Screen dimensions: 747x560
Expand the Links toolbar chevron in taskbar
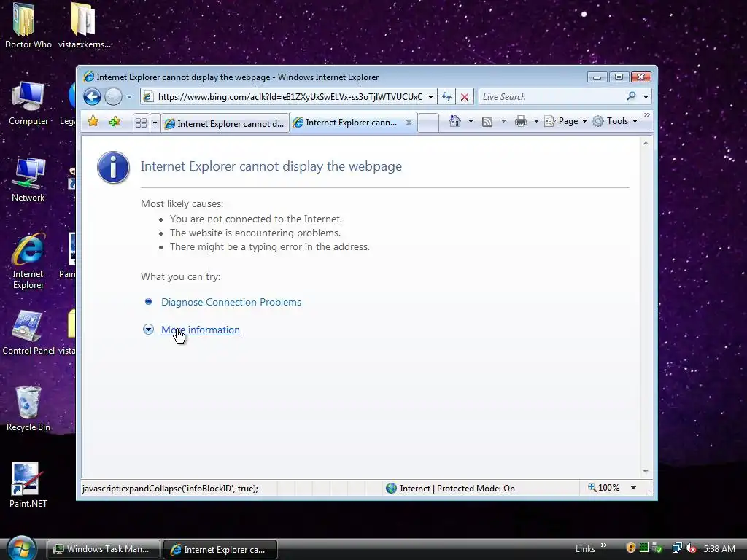point(603,545)
